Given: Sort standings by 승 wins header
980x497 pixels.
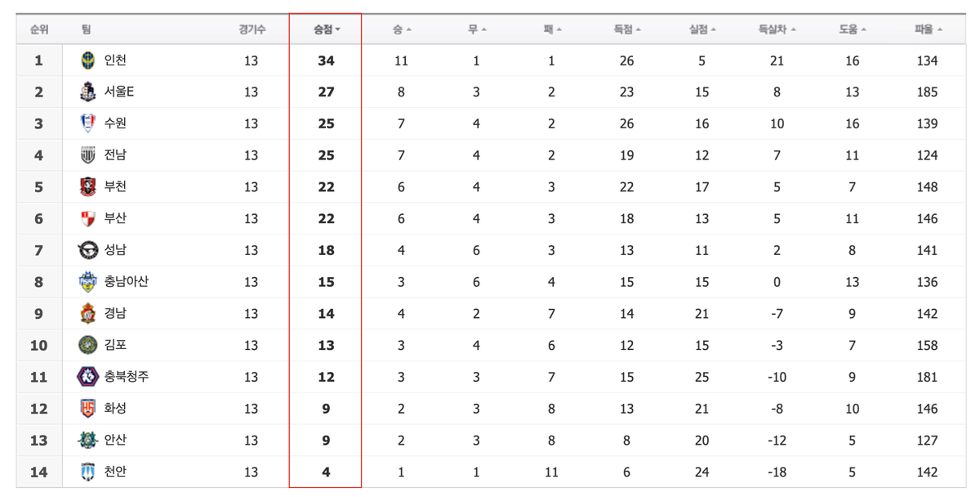Looking at the screenshot, I should pos(401,29).
